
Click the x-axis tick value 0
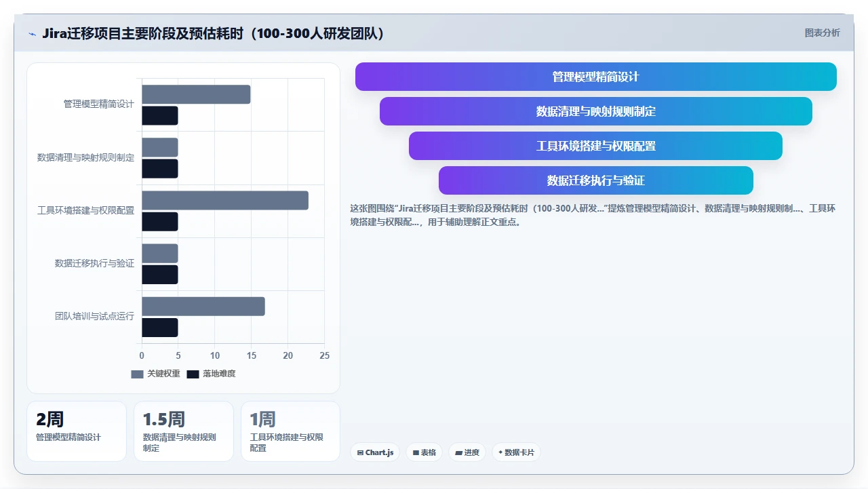[x=142, y=355]
